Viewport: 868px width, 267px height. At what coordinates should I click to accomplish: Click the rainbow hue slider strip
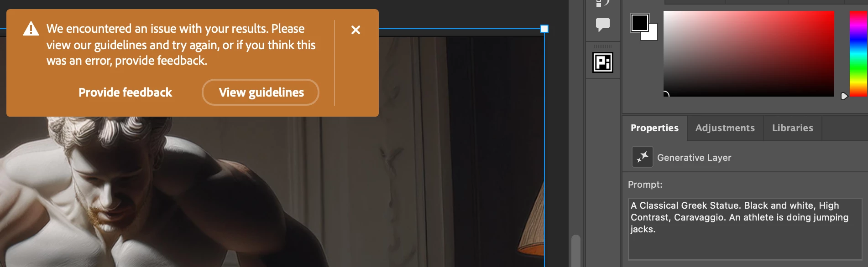point(858,53)
